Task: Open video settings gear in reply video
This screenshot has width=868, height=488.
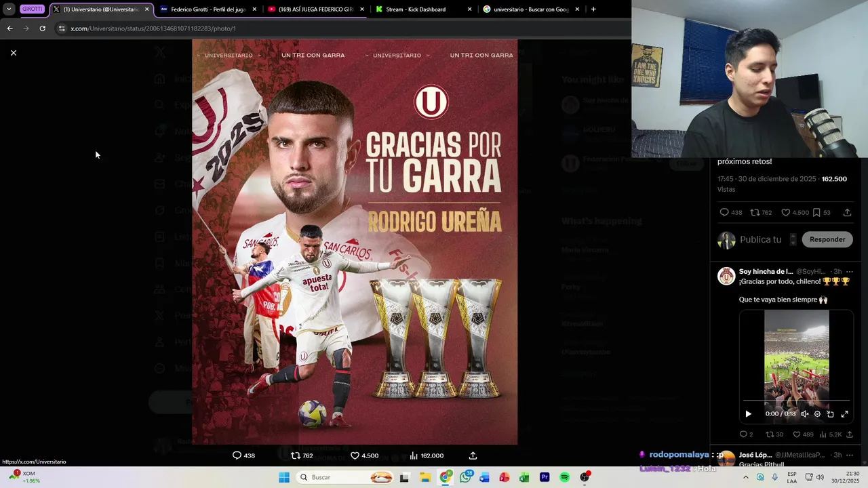Action: 817,413
